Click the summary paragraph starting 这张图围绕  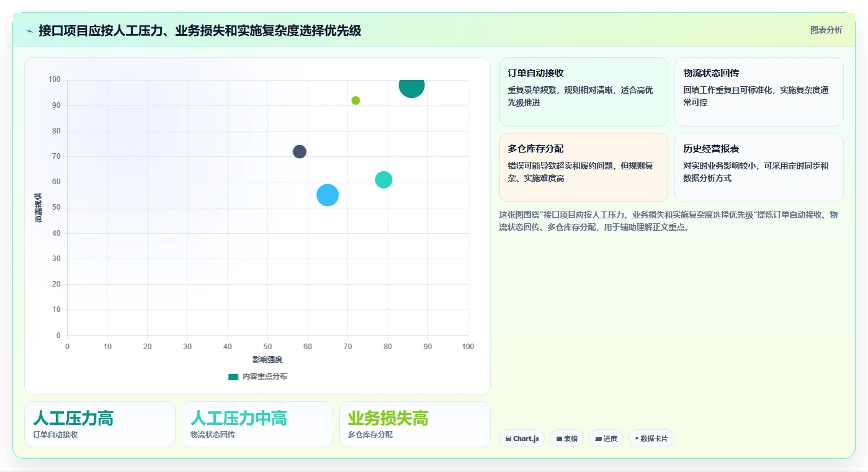coord(668,221)
